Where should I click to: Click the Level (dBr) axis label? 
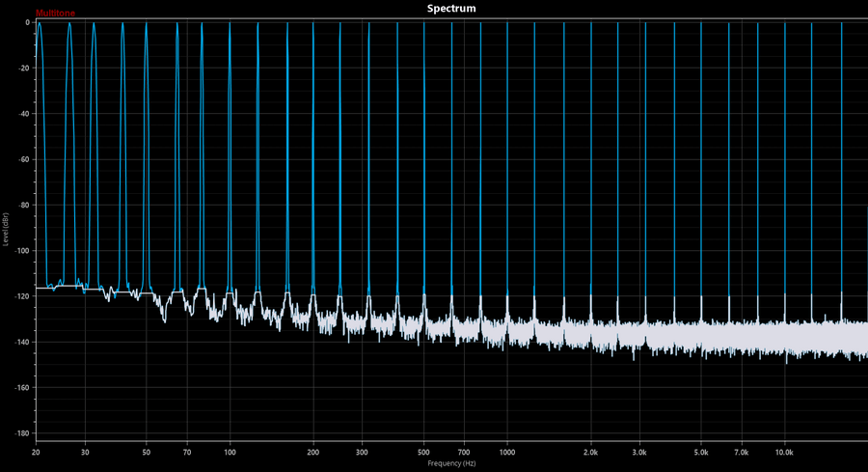[6, 229]
